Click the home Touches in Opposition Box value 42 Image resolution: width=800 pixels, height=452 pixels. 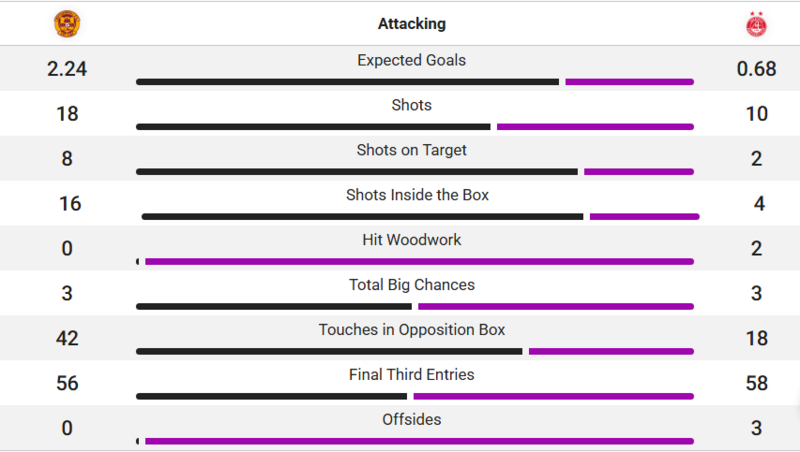point(67,339)
